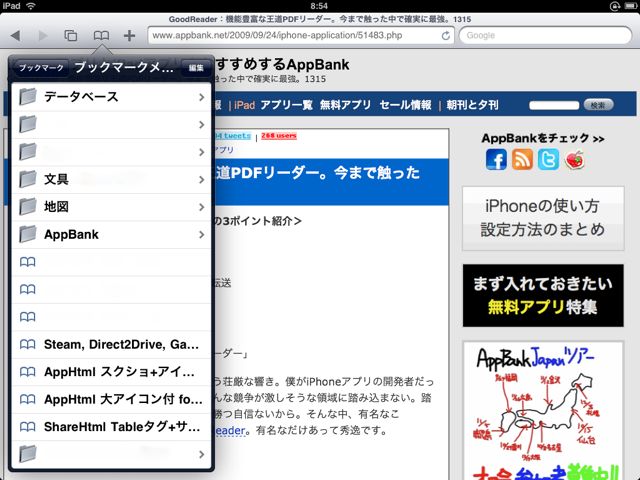Open the tweets count link

[x=233, y=136]
